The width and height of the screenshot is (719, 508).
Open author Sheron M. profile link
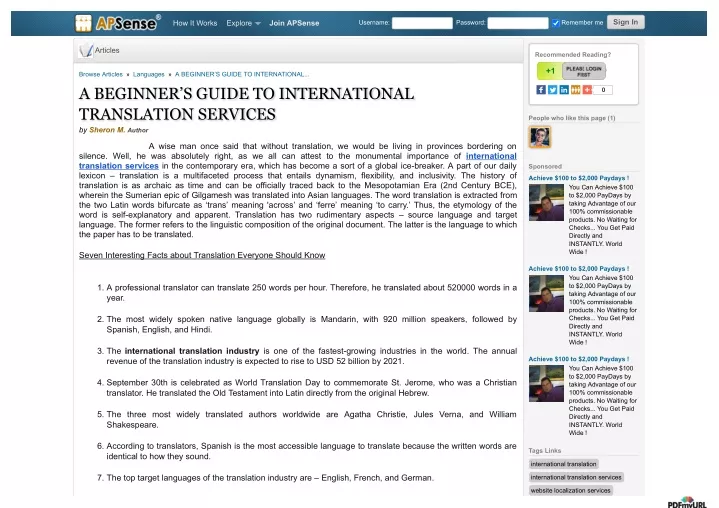[x=107, y=130]
